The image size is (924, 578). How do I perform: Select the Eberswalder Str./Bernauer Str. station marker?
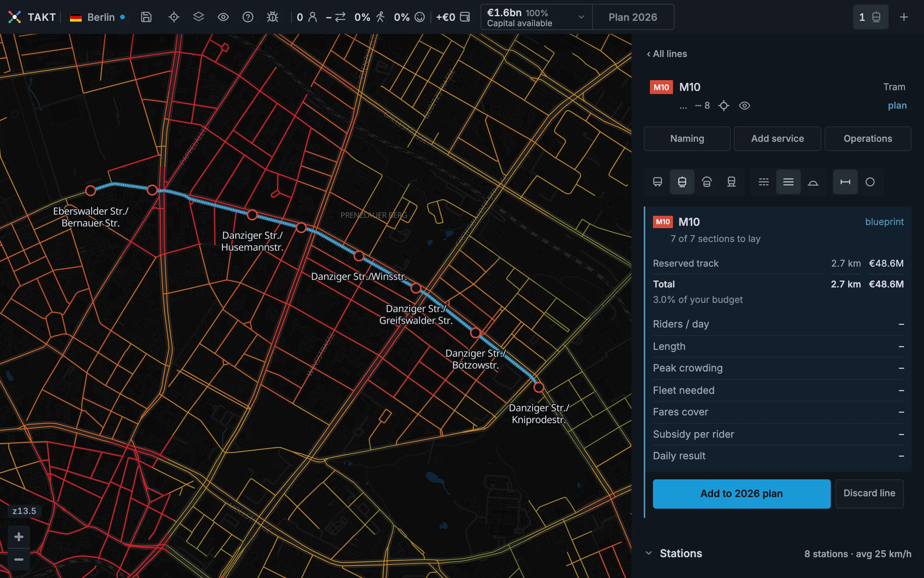pyautogui.click(x=90, y=190)
